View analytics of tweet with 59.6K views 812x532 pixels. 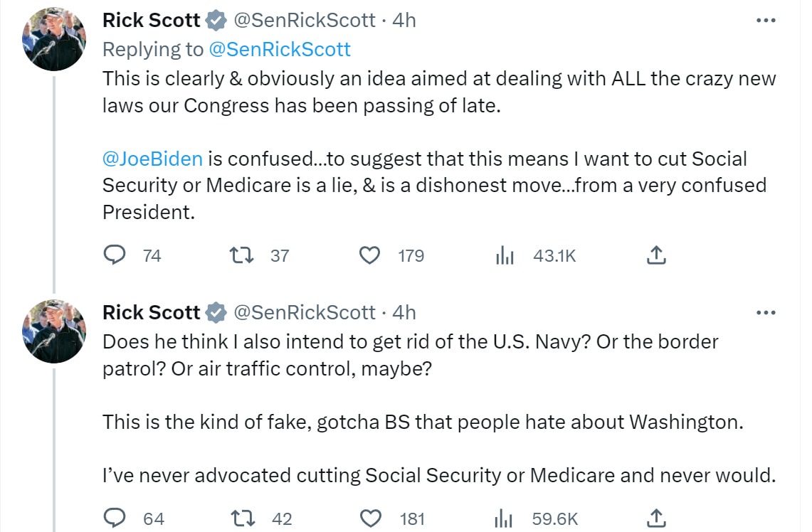(505, 518)
